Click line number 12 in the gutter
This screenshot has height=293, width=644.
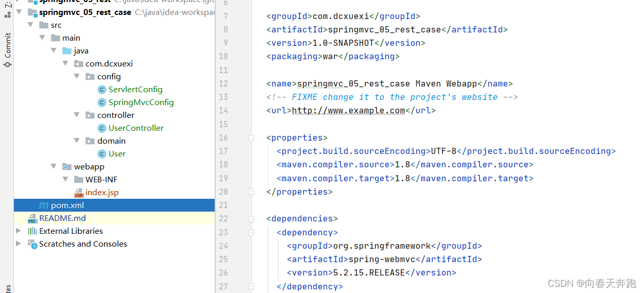pyautogui.click(x=223, y=83)
